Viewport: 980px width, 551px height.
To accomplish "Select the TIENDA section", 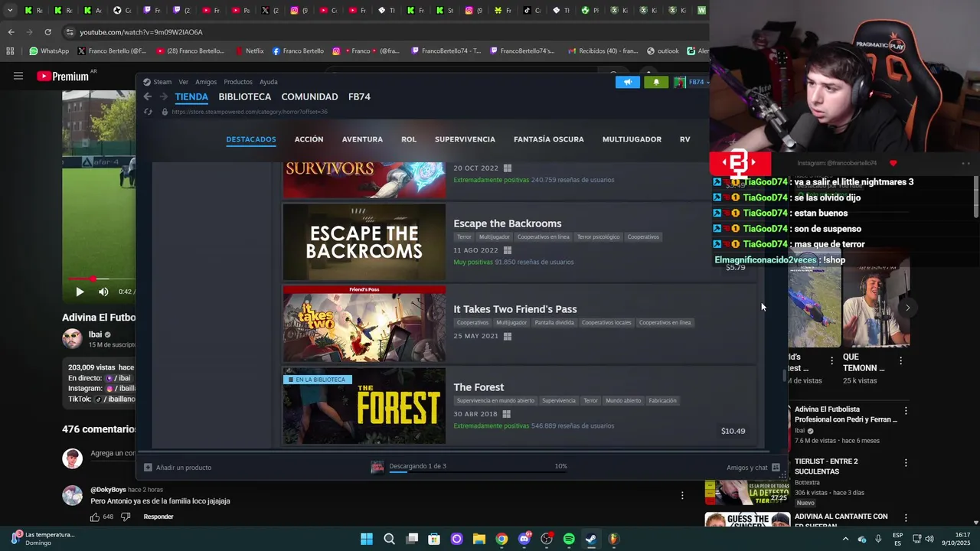I will click(x=191, y=97).
